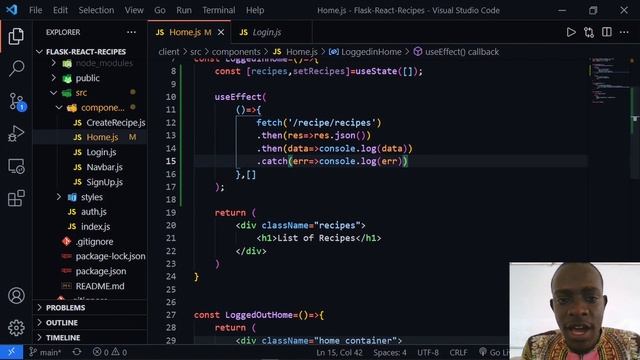Open the Edit menu
The image size is (640, 360).
tap(60, 10)
